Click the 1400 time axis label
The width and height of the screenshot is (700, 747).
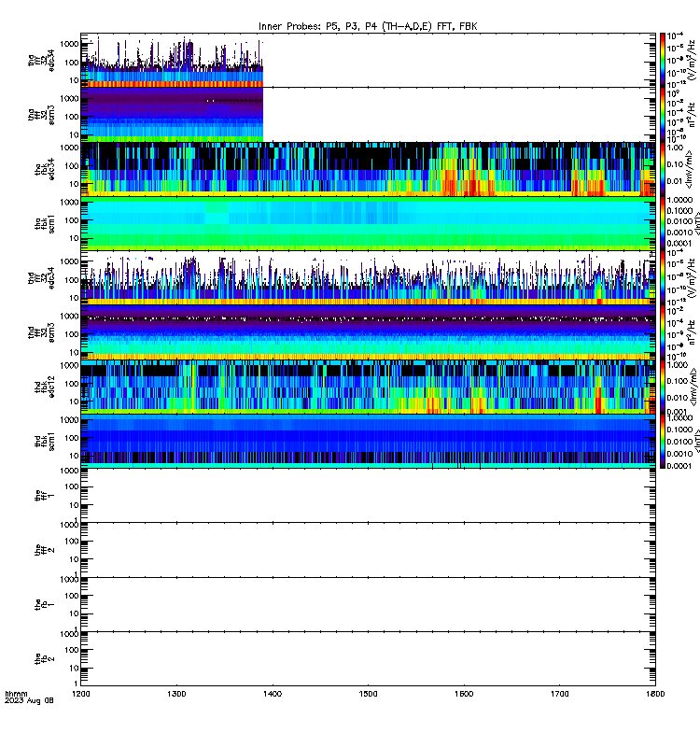[273, 694]
